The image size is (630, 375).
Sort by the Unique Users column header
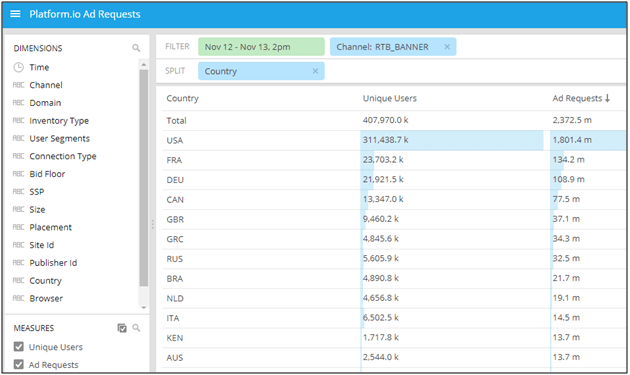(x=389, y=98)
